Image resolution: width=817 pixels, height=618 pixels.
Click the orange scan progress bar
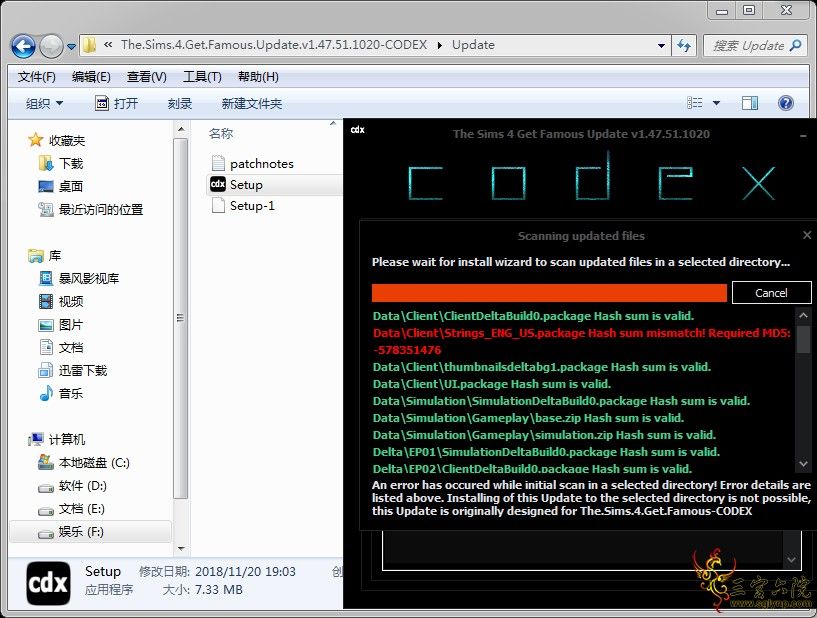tap(549, 293)
